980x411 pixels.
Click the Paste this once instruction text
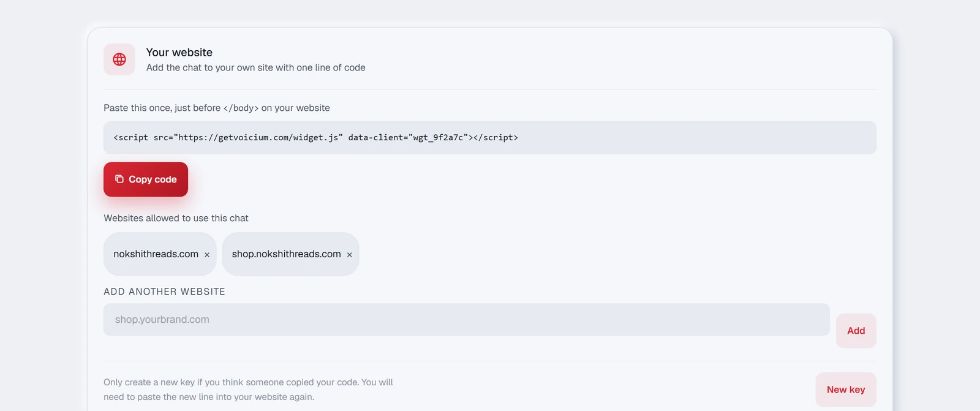pyautogui.click(x=217, y=108)
